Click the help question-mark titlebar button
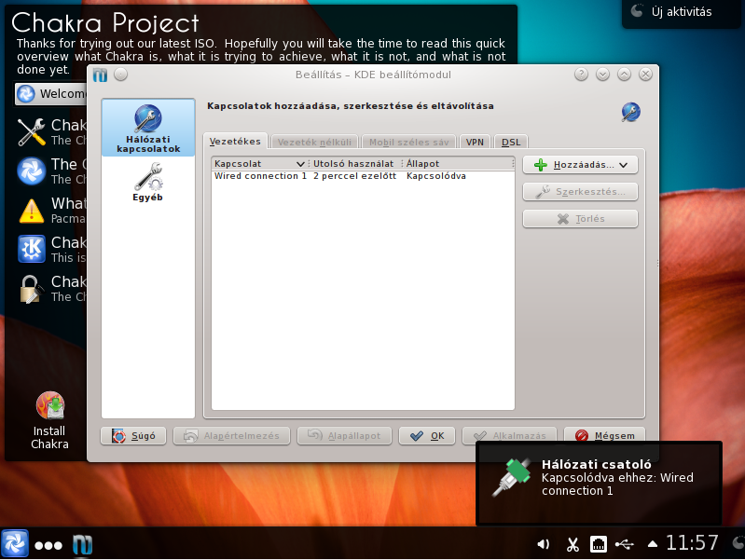 tap(581, 75)
